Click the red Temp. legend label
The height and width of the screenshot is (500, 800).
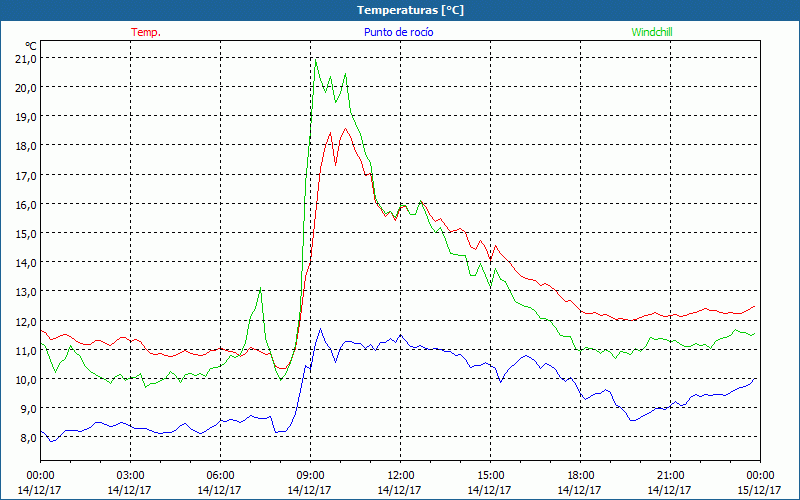(146, 32)
